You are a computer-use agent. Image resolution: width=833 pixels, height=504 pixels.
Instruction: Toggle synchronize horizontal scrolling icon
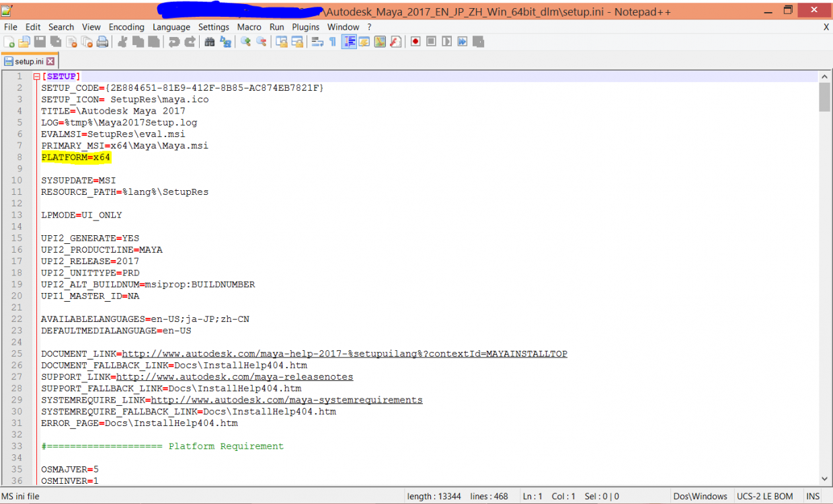(297, 42)
